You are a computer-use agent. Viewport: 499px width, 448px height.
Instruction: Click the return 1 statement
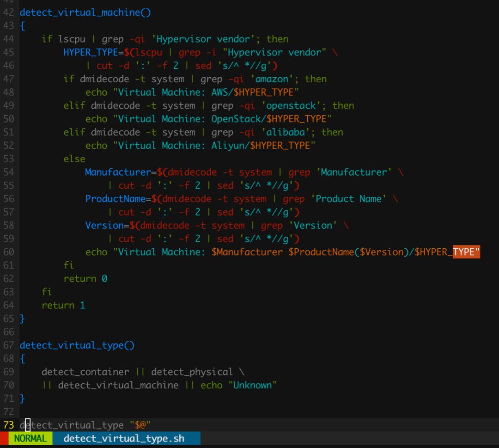(x=63, y=306)
